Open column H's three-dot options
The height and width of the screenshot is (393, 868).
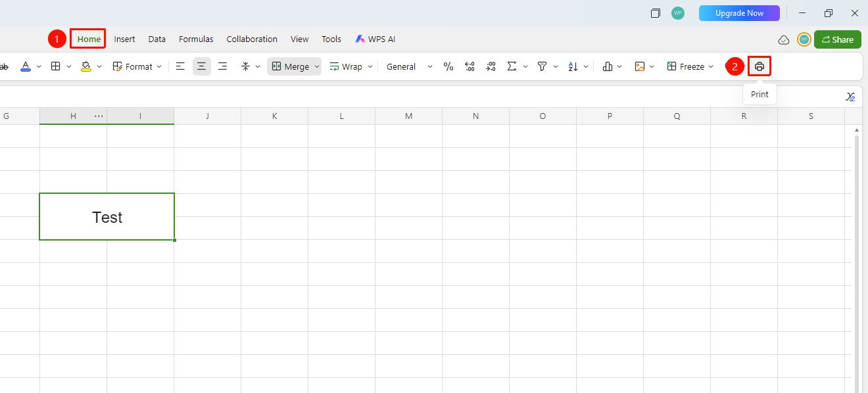[x=99, y=116]
